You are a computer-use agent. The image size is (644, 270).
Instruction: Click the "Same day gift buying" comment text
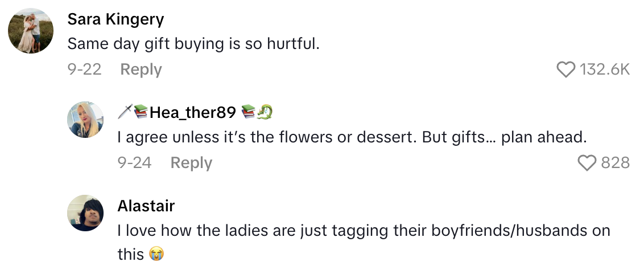pyautogui.click(x=193, y=43)
